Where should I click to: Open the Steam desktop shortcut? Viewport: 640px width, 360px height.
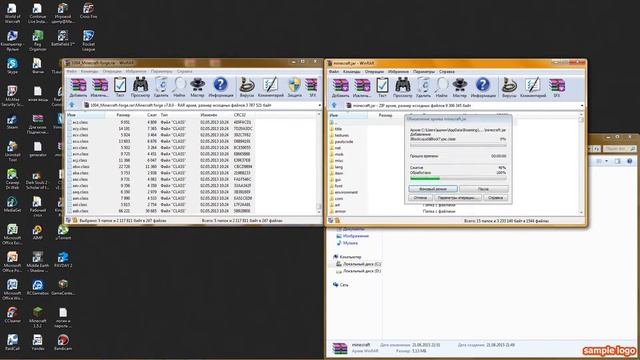[x=12, y=122]
